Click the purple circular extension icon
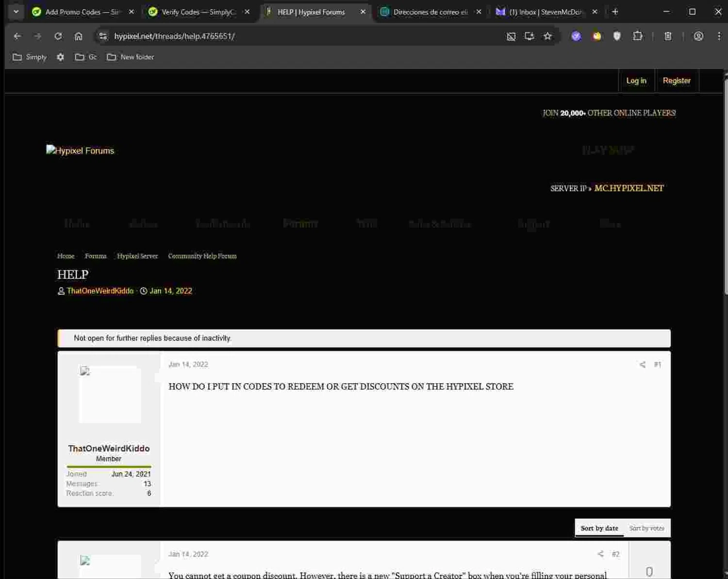Viewport: 728px width, 579px height. [x=576, y=36]
